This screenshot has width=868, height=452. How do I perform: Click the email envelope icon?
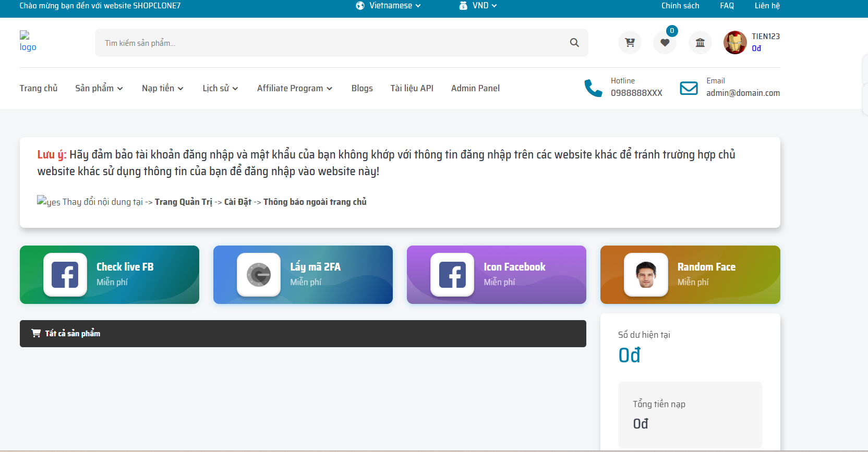689,88
